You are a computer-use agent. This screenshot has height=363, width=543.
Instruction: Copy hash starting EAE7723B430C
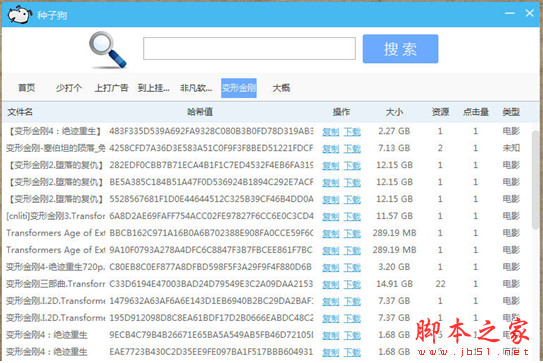click(x=331, y=352)
